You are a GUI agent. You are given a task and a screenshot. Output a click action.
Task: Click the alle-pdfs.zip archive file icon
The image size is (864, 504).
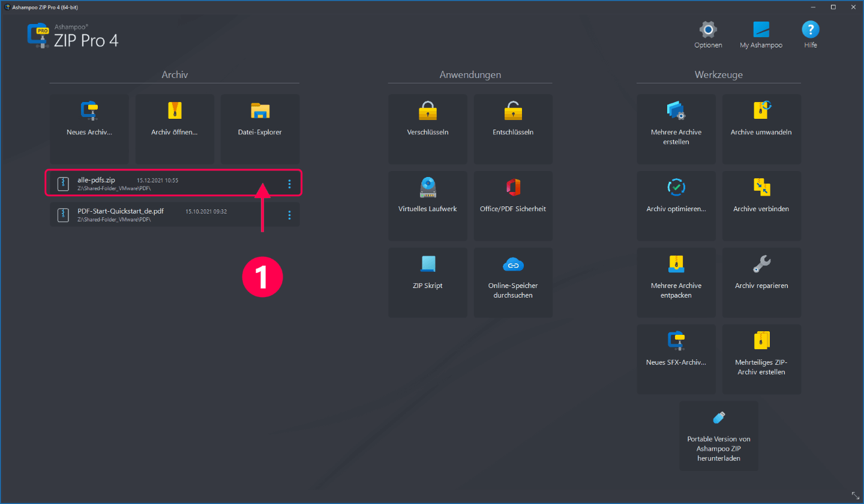[x=63, y=184]
